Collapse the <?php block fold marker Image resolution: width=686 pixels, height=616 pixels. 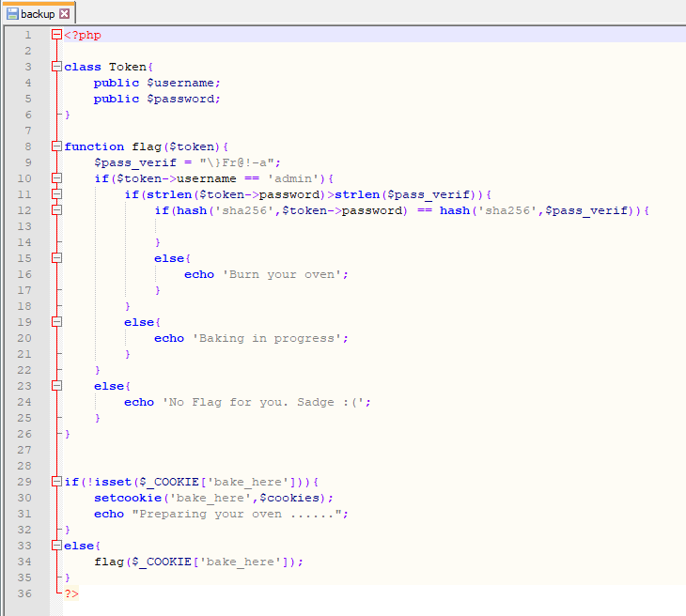point(57,35)
